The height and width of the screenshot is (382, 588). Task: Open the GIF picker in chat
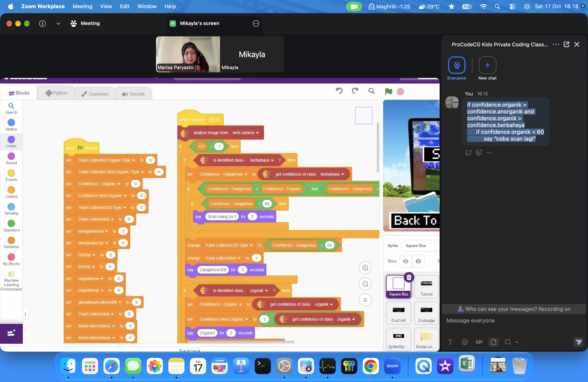click(479, 342)
